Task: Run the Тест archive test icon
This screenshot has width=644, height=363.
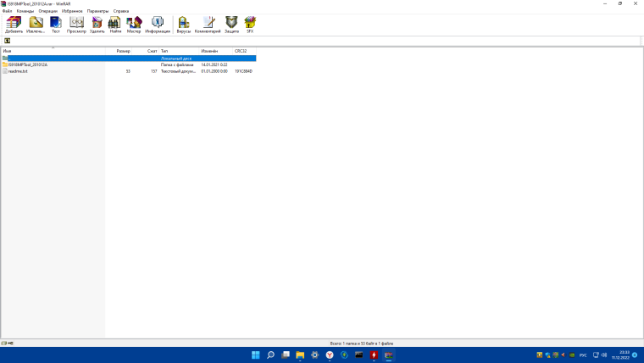Action: (x=56, y=24)
